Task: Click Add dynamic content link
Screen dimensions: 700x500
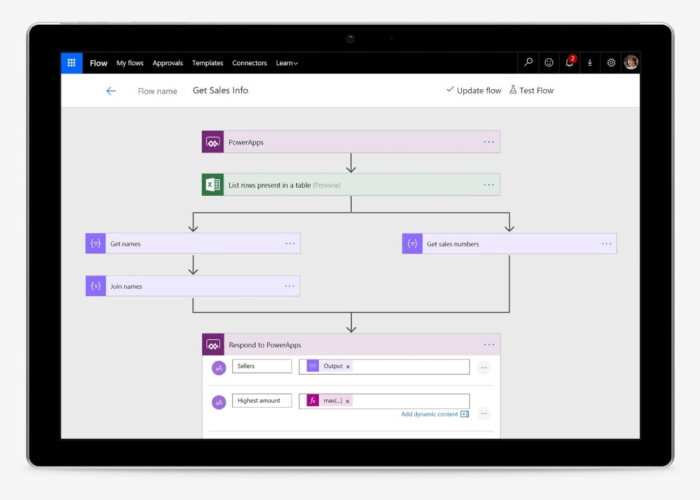Action: 429,414
